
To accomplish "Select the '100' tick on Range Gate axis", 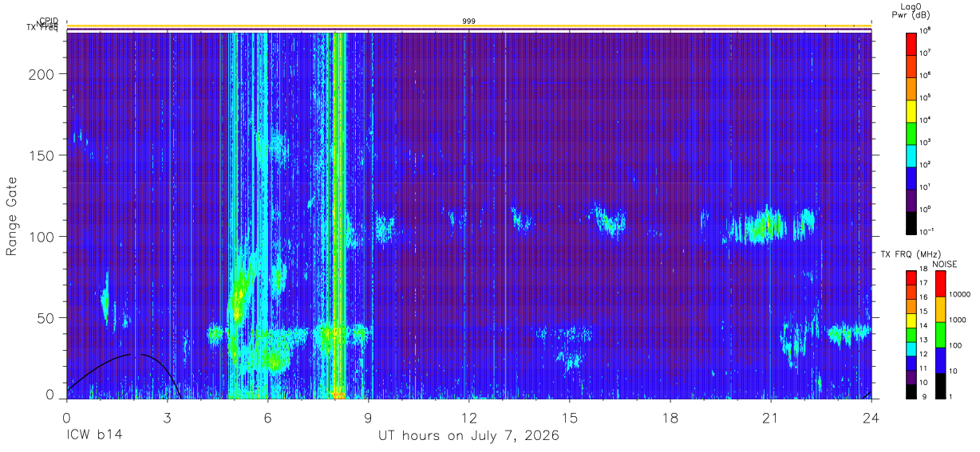I will coord(43,237).
